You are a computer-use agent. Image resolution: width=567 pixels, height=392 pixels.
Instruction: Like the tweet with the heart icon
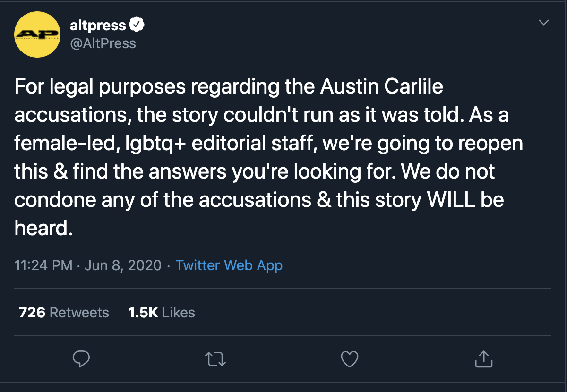(350, 359)
